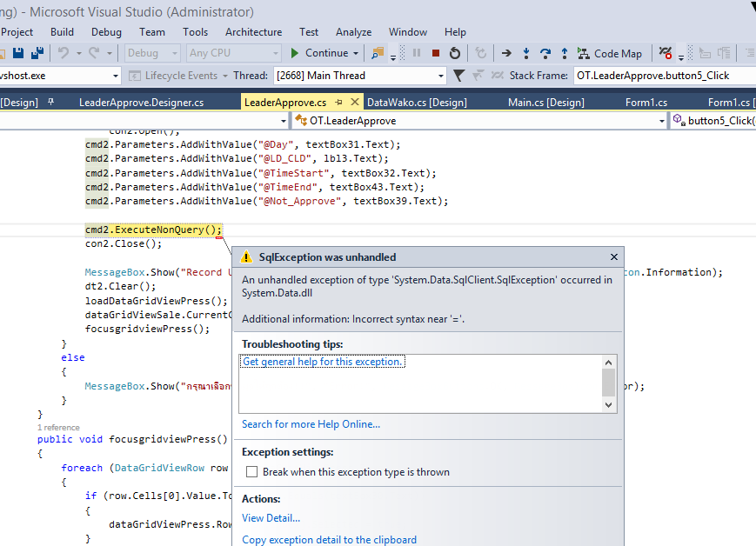Click the warning icon in exception dialog
The image size is (756, 546).
pos(246,256)
